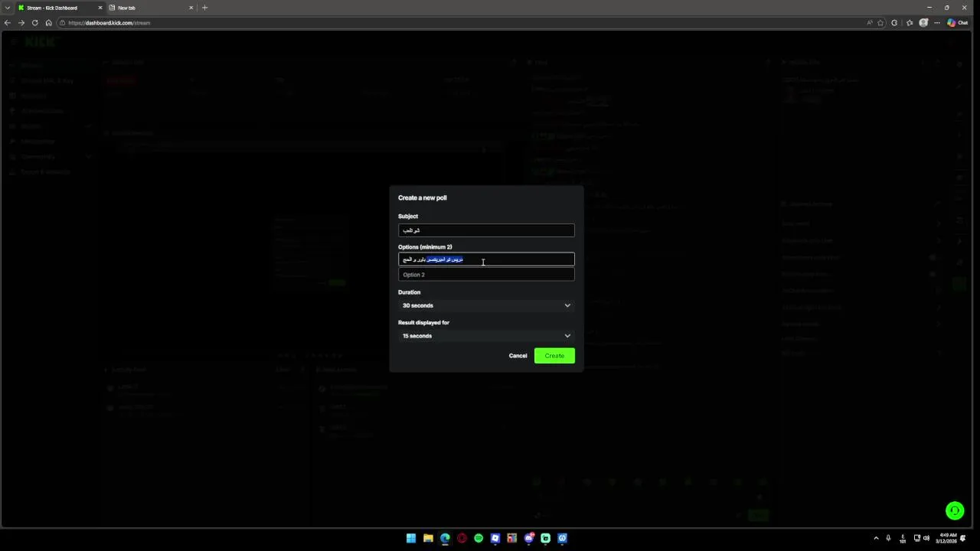
Task: Open the Windows Start menu
Action: tap(411, 538)
